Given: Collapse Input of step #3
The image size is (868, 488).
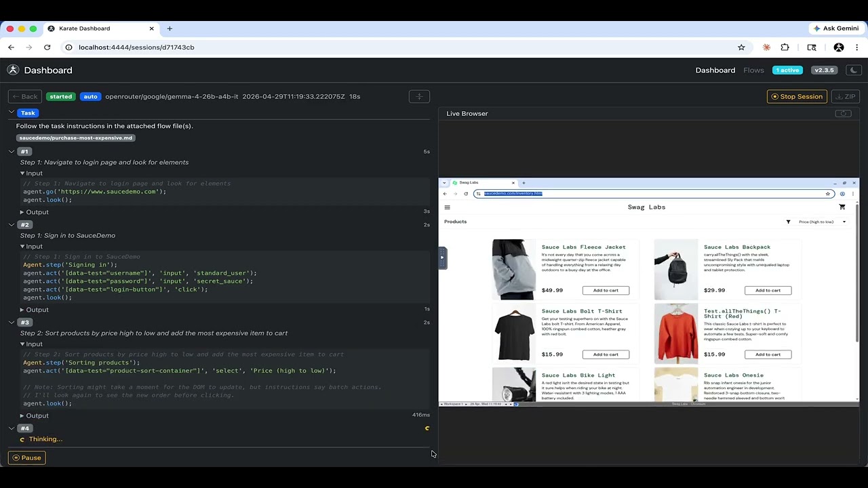Looking at the screenshot, I should pyautogui.click(x=31, y=344).
